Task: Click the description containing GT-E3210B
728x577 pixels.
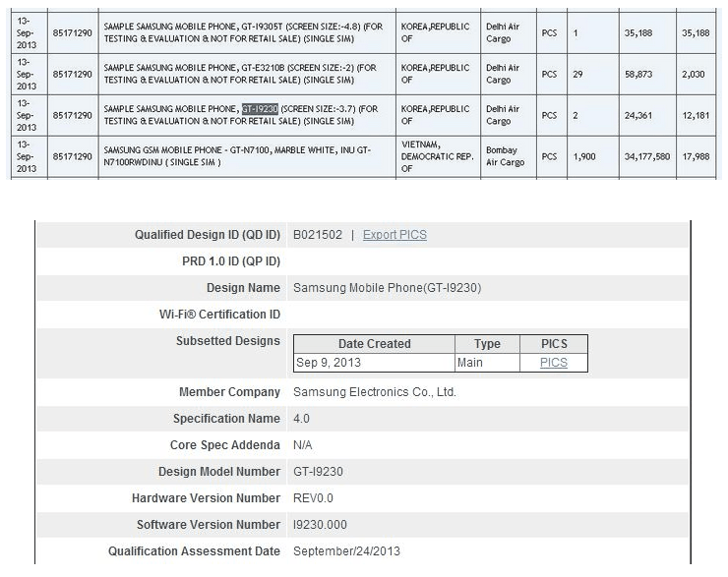Action: [240, 74]
